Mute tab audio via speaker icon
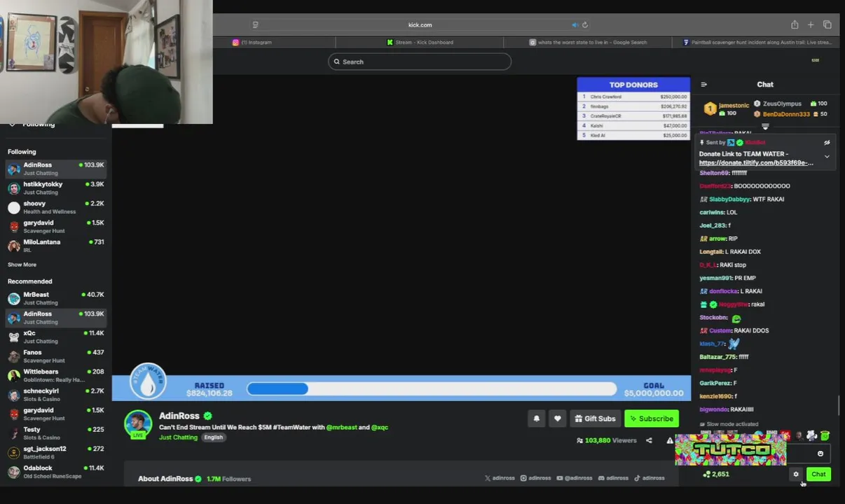This screenshot has height=504, width=845. (x=575, y=24)
